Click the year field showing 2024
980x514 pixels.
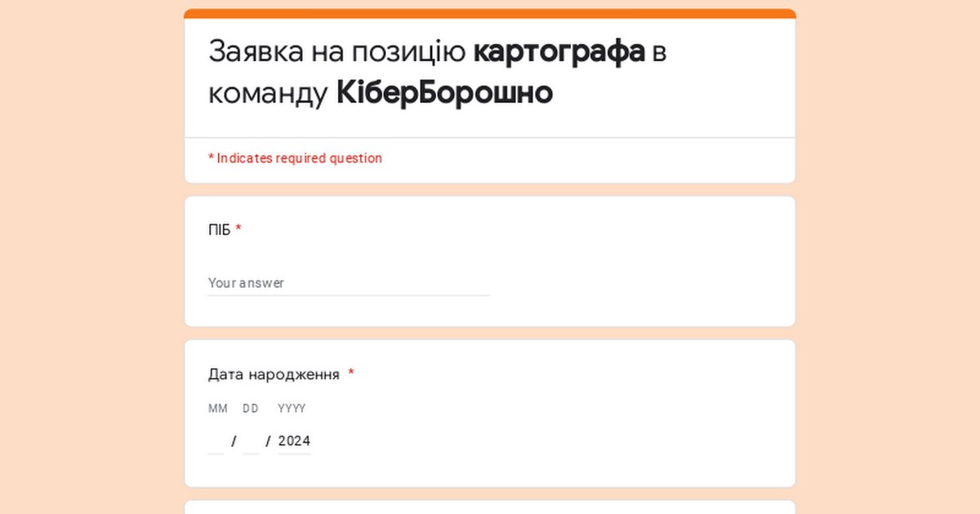click(x=294, y=441)
